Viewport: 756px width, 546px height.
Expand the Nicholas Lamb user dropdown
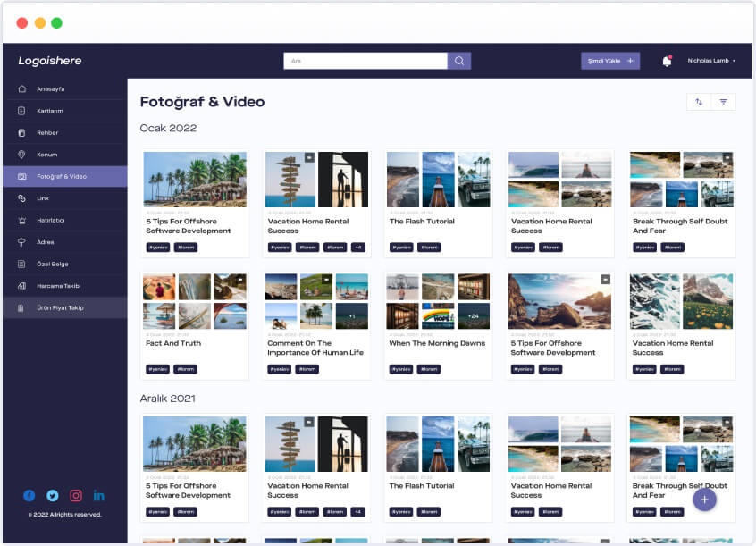pos(711,61)
